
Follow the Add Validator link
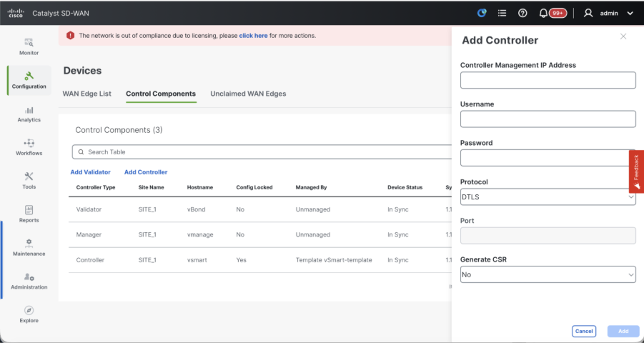[90, 172]
